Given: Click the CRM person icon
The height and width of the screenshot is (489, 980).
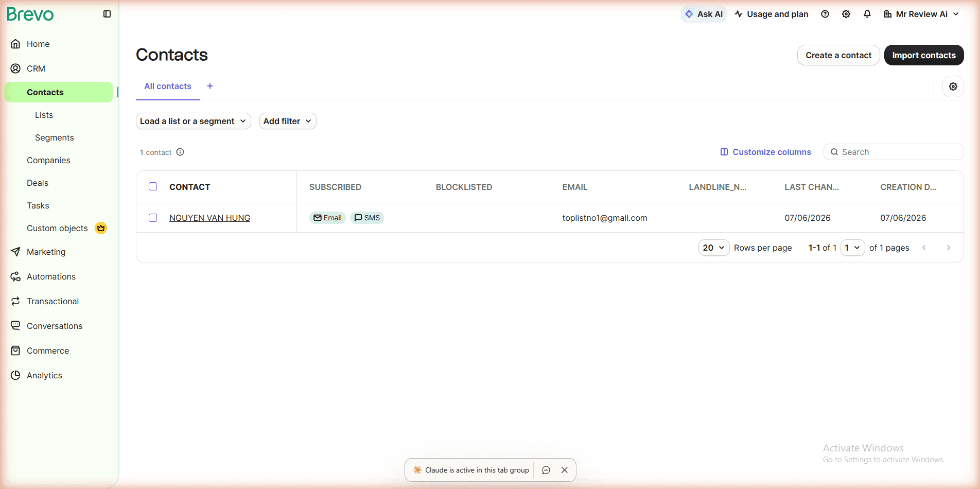Looking at the screenshot, I should (15, 68).
